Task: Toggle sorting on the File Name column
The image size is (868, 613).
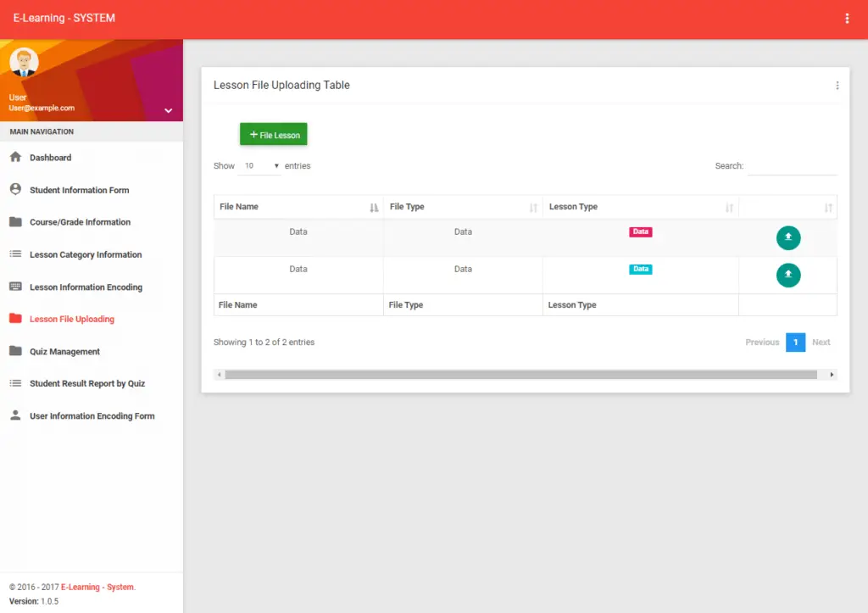Action: click(374, 206)
